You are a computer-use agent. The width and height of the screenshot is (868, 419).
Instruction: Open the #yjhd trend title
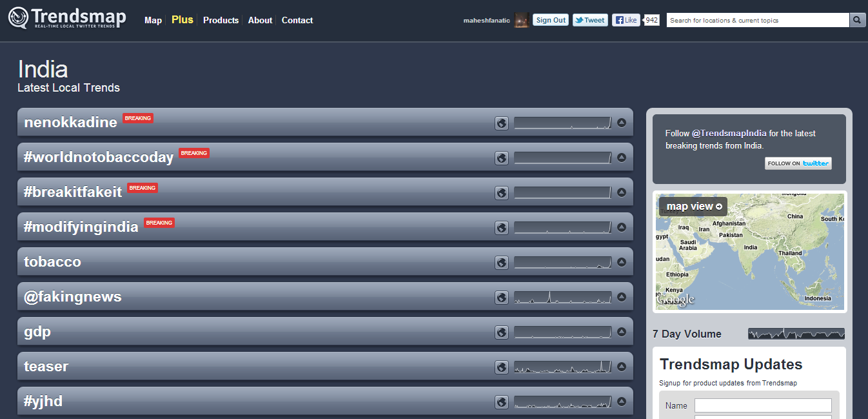43,402
